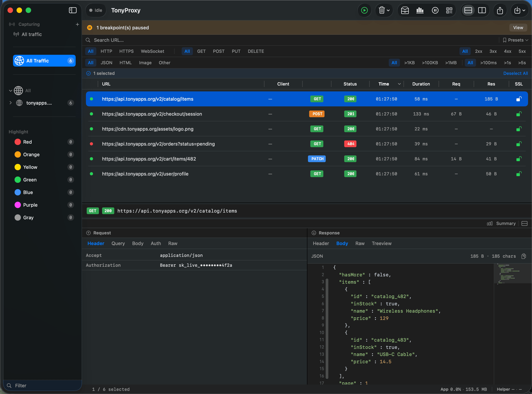532x394 pixels.
Task: Toggle the sidebar panel icon
Action: tap(73, 10)
